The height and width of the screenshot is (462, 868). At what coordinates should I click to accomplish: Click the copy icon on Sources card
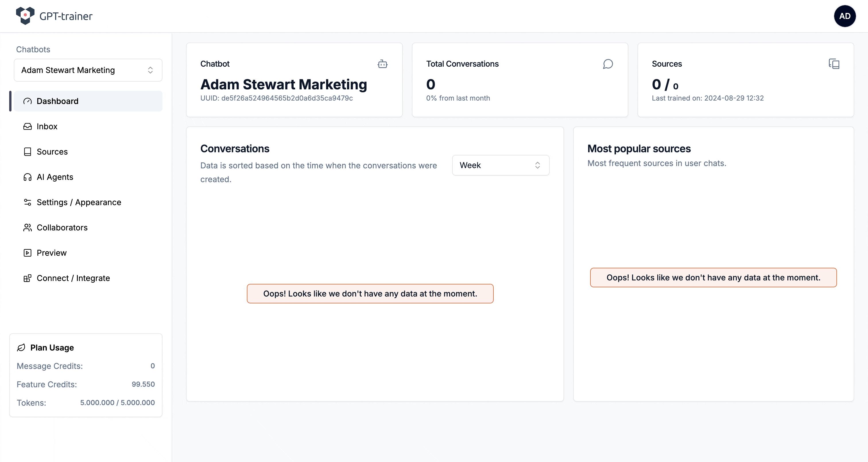[834, 64]
